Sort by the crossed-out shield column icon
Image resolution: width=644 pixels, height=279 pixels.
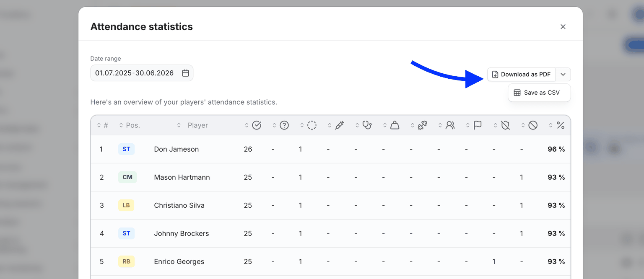pyautogui.click(x=505, y=125)
